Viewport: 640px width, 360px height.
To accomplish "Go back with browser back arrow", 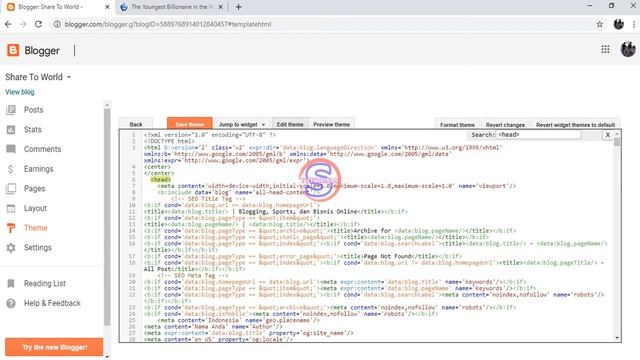I will pyautogui.click(x=8, y=24).
